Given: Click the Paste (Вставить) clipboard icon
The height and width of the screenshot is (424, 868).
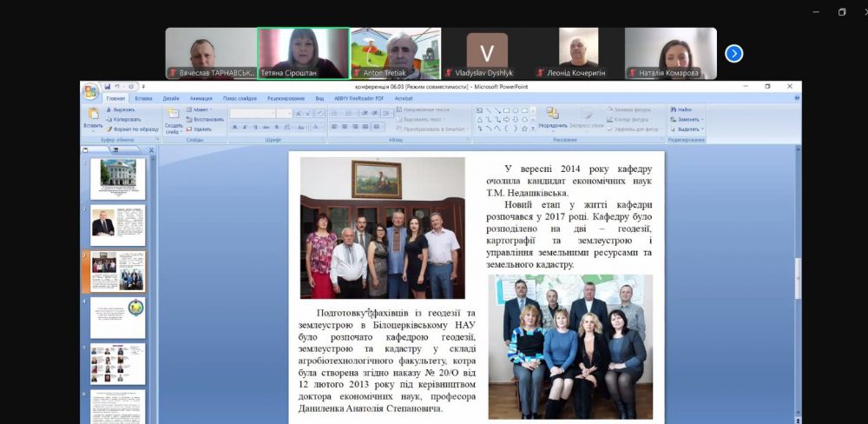Looking at the screenshot, I should pyautogui.click(x=93, y=116).
